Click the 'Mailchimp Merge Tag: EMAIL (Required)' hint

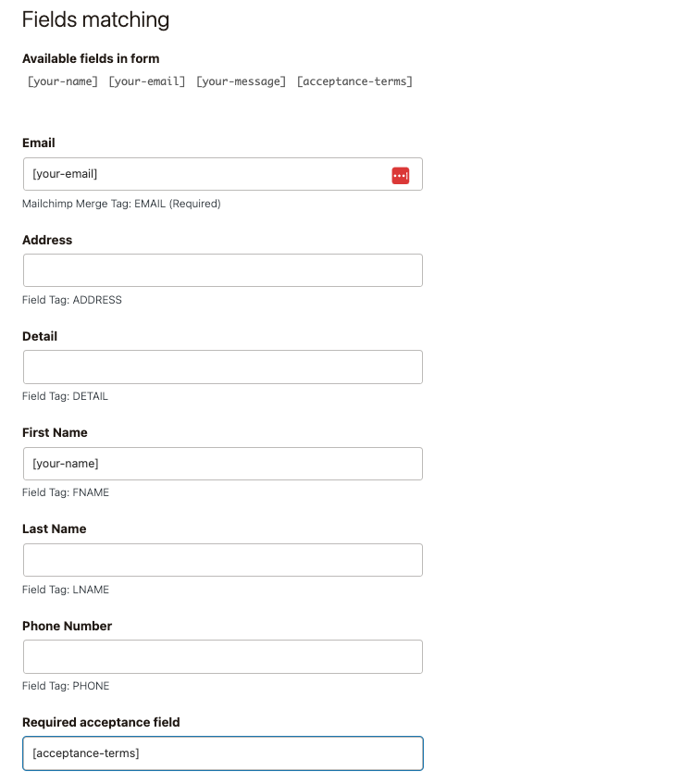(121, 204)
